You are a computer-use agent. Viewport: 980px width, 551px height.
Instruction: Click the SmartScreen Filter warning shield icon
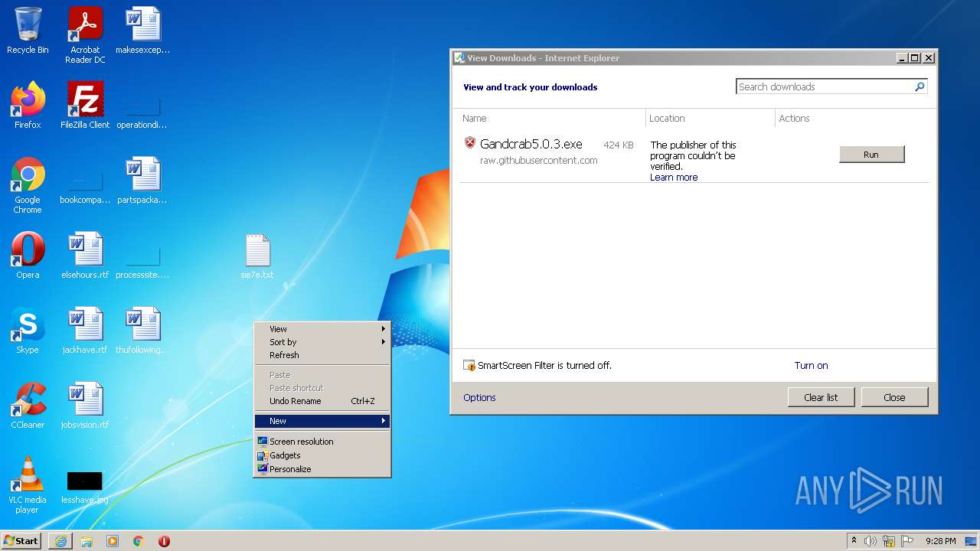coord(470,366)
